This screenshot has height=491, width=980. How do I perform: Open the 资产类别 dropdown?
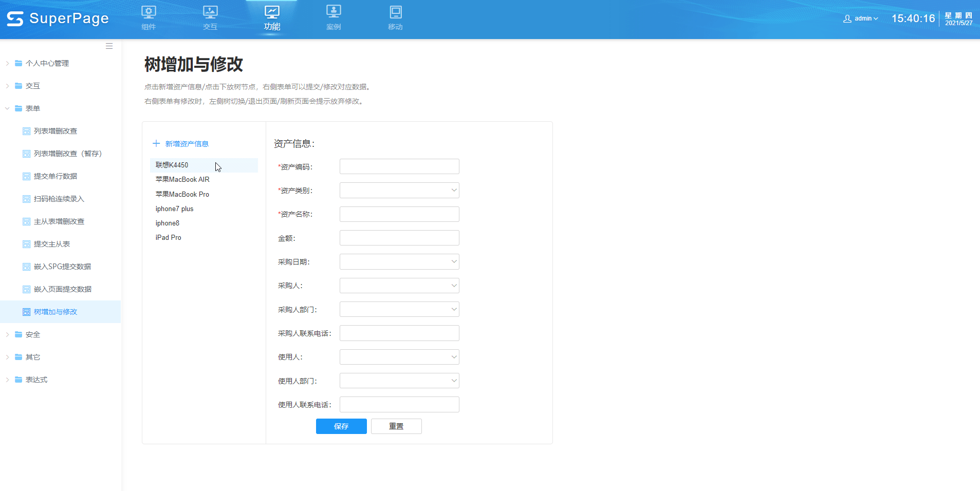click(399, 191)
